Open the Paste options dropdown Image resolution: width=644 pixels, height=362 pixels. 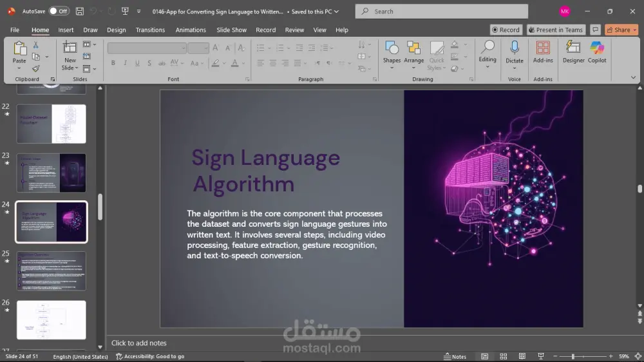click(x=19, y=68)
